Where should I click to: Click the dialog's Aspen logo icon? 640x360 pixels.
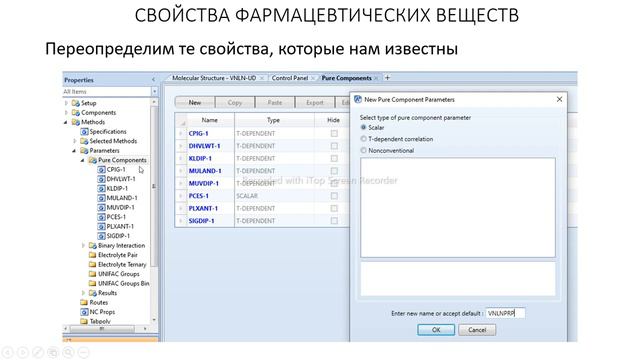click(358, 99)
